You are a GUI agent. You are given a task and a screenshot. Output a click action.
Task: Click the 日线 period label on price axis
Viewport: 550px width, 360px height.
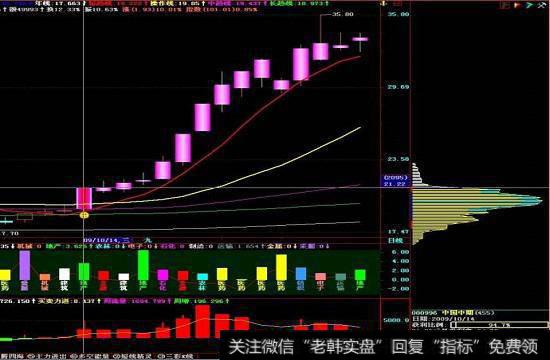(x=395, y=240)
